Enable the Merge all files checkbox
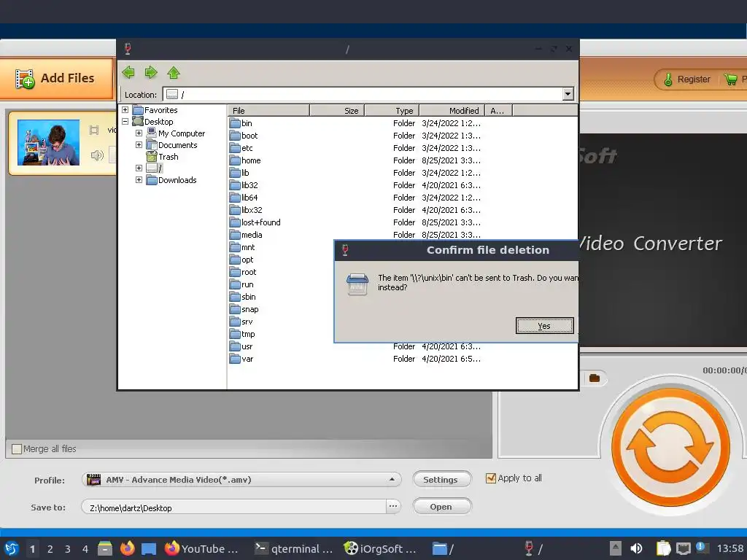 17,448
